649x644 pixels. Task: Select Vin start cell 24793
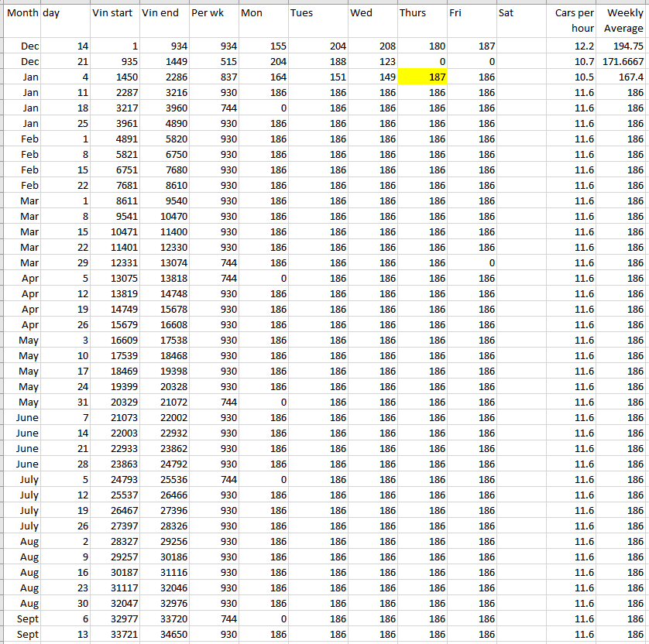(115, 480)
